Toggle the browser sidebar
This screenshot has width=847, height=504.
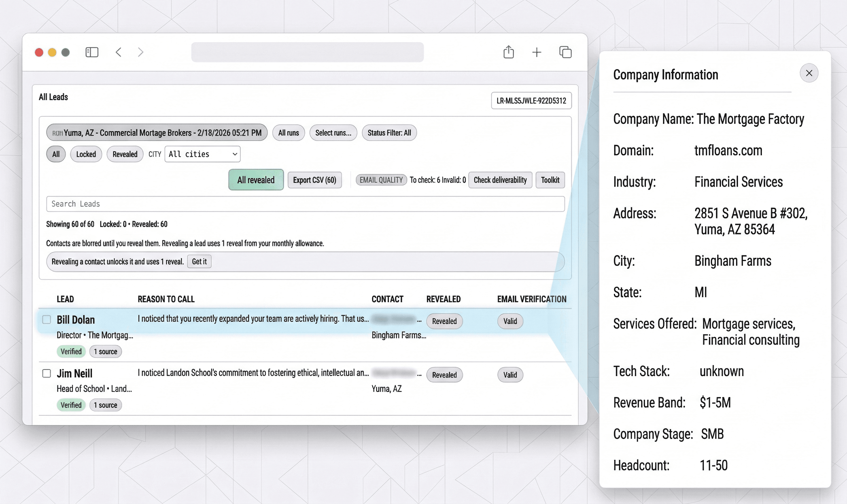pos(92,52)
